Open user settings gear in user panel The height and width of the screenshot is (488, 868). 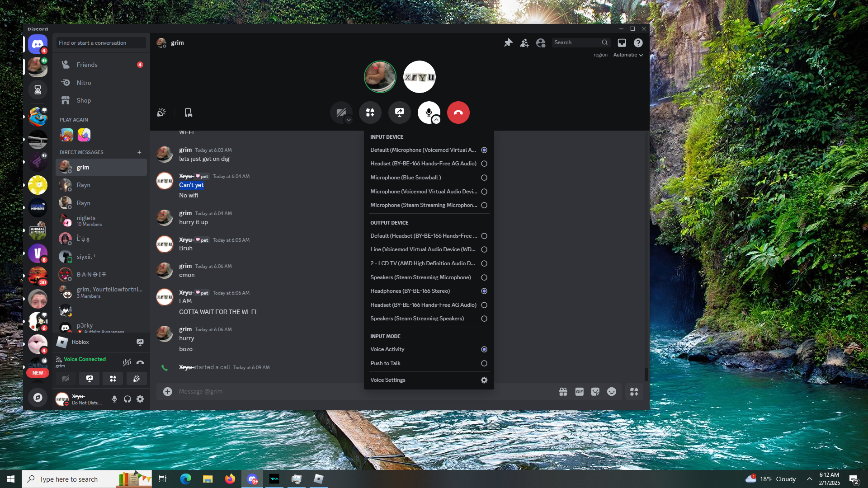pyautogui.click(x=140, y=399)
